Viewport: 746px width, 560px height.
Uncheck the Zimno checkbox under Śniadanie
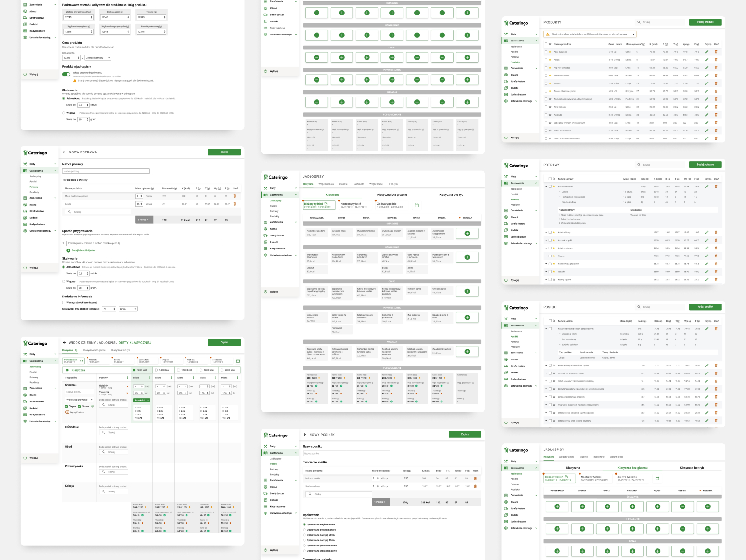[x=80, y=406]
